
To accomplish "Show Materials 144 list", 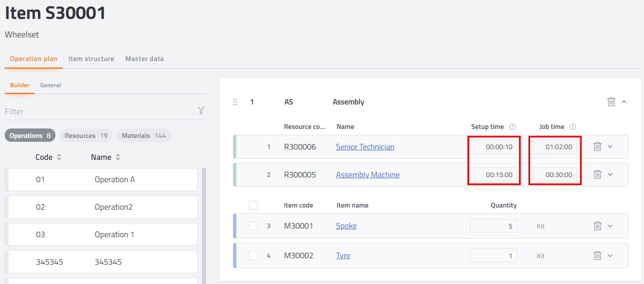I will pyautogui.click(x=144, y=135).
